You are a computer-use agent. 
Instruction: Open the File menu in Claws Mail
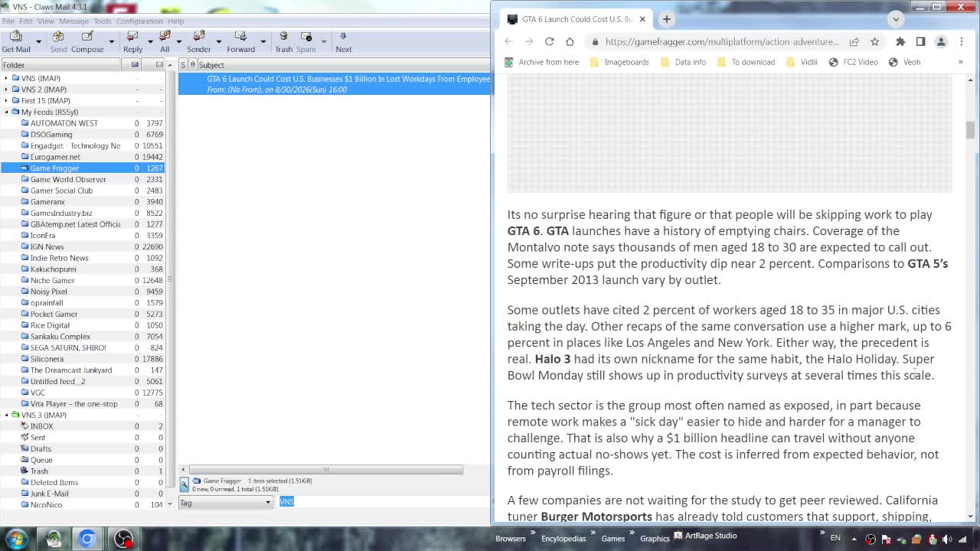pyautogui.click(x=8, y=21)
